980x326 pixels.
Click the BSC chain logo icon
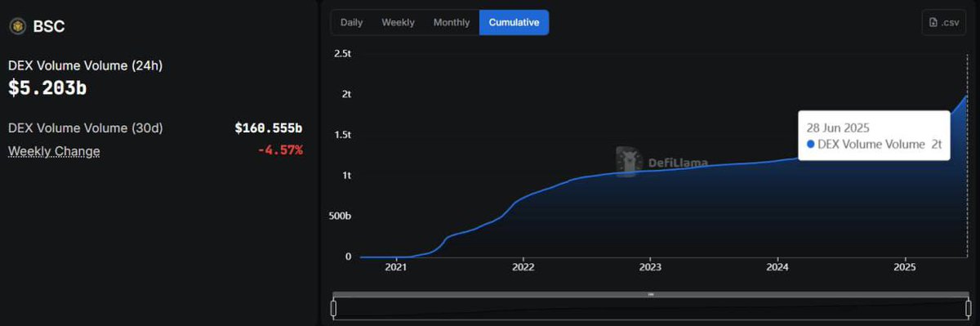point(17,26)
